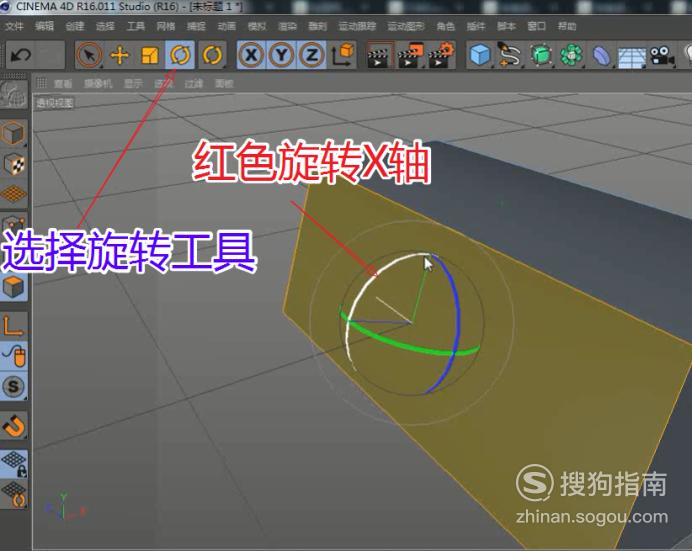692x551 pixels.
Task: Click the Make Editable icon atop sidebar
Action: [x=14, y=94]
